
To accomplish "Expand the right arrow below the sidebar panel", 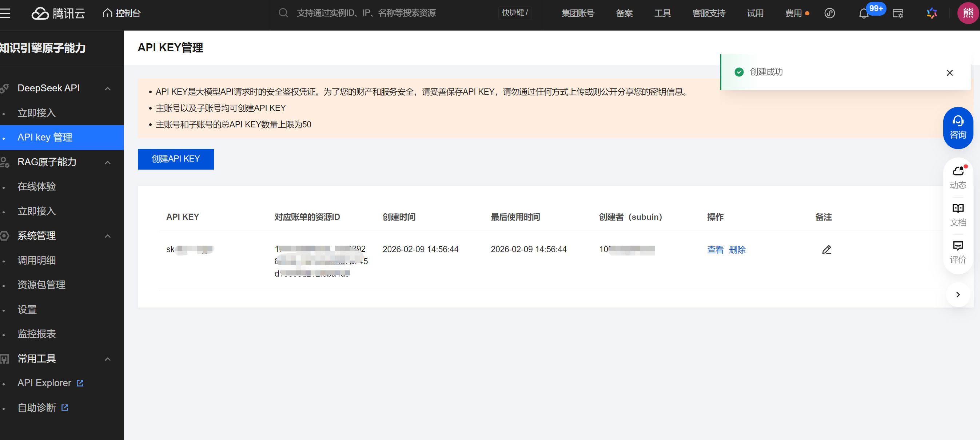I will tap(958, 294).
